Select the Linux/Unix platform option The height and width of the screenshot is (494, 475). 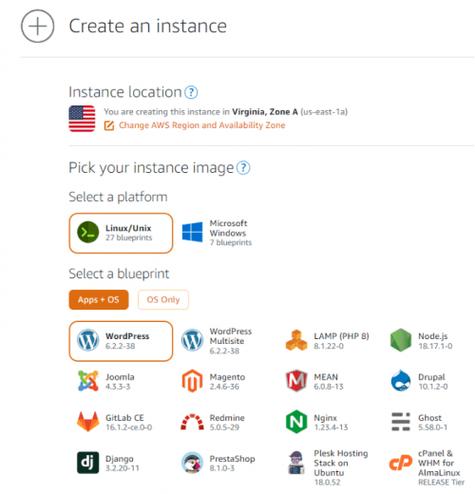[121, 233]
